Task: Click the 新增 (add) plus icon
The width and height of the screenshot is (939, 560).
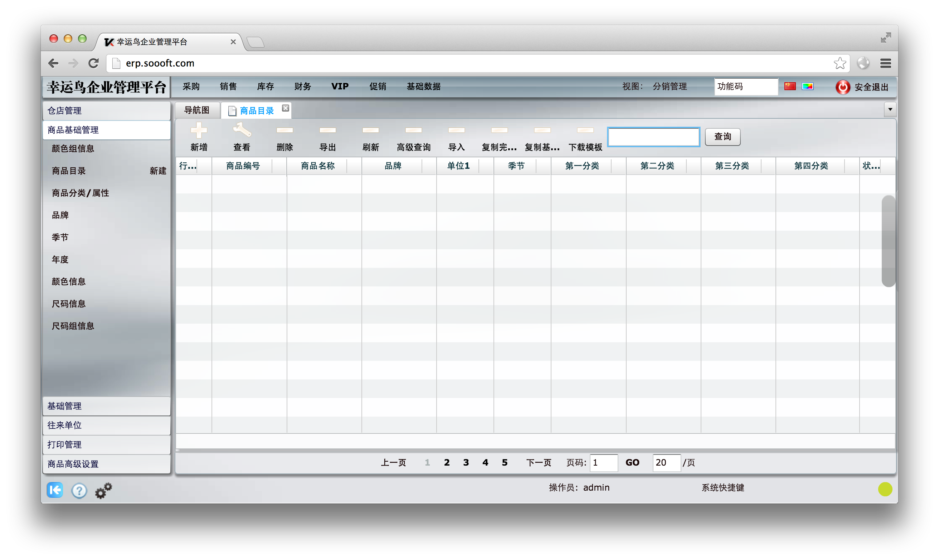Action: click(x=199, y=130)
